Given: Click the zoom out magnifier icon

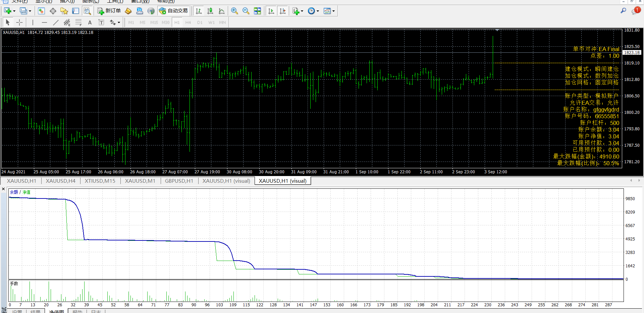Looking at the screenshot, I should (x=246, y=11).
